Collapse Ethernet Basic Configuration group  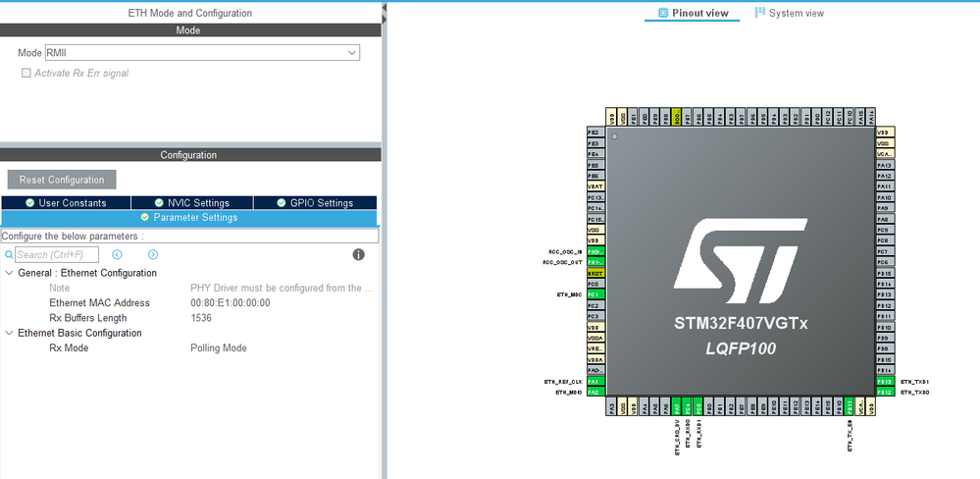[9, 334]
